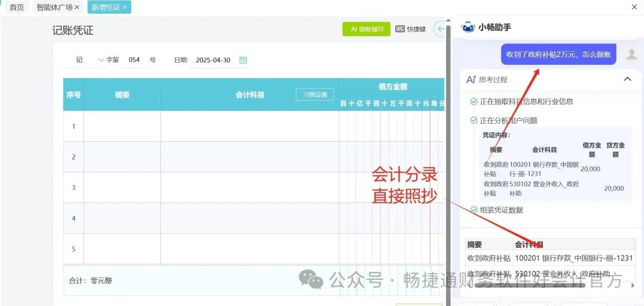
Task: Click the 摘要 cell in row 2
Action: pos(122,157)
